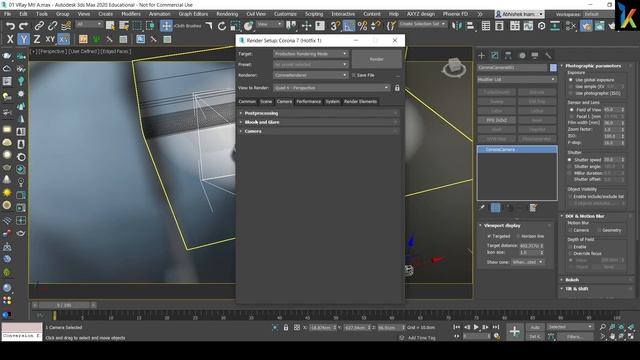Open the Utilities command panel tab
Screen dimensions: 640x360
tap(548, 56)
